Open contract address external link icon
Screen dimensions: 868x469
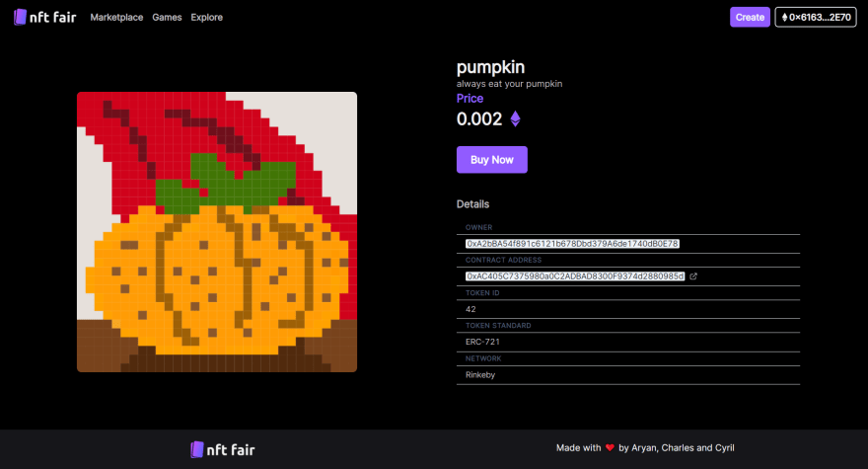point(693,276)
